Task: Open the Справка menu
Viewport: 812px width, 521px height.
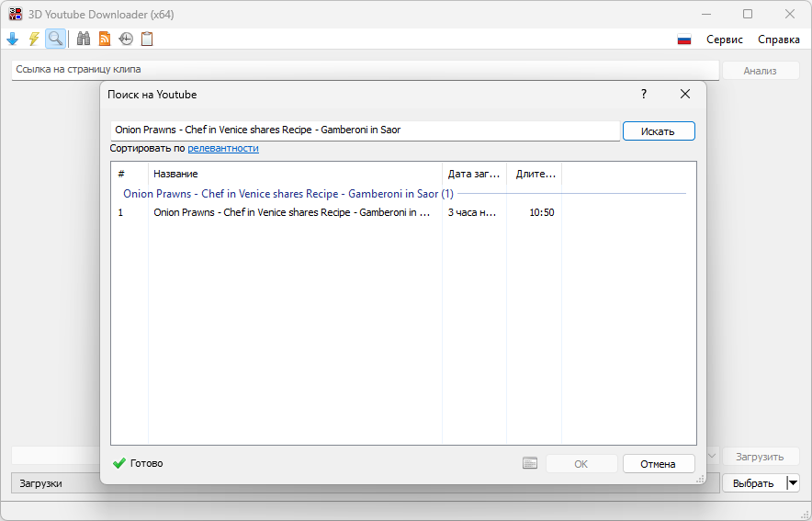Action: coord(779,40)
